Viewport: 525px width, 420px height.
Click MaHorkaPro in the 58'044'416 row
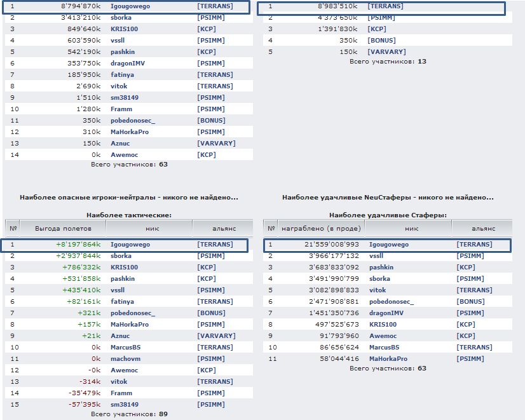388,359
